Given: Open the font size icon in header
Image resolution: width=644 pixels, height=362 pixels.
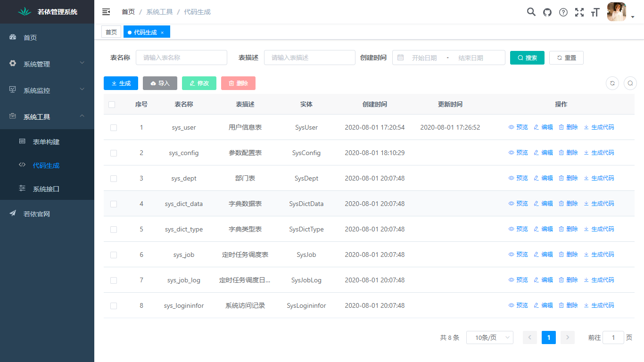Looking at the screenshot, I should coord(595,12).
